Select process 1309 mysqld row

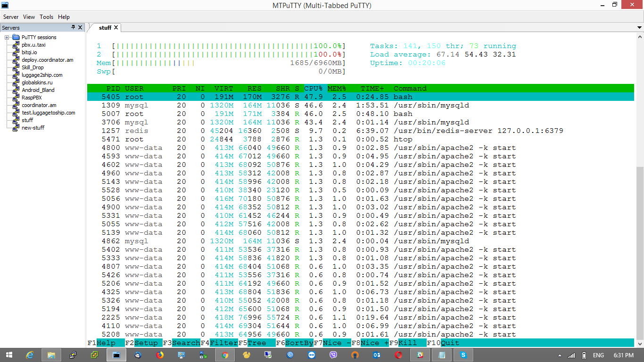[361, 105]
